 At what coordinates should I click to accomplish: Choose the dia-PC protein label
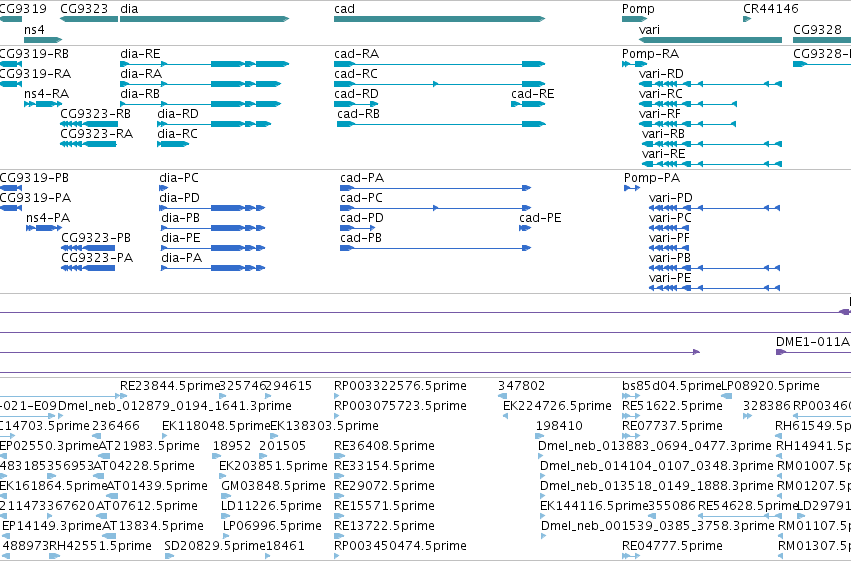coord(179,178)
